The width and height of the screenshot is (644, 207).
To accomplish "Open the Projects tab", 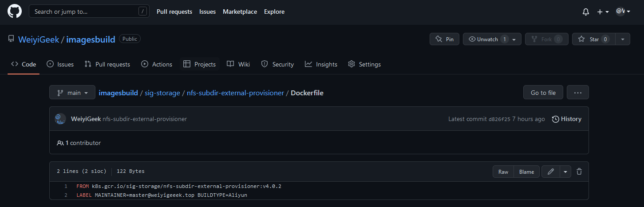I will pos(199,64).
